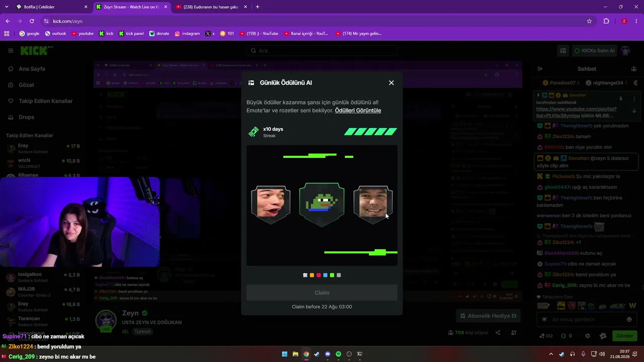Click the green rarity color dot
This screenshot has width=644, height=362.
click(332, 275)
